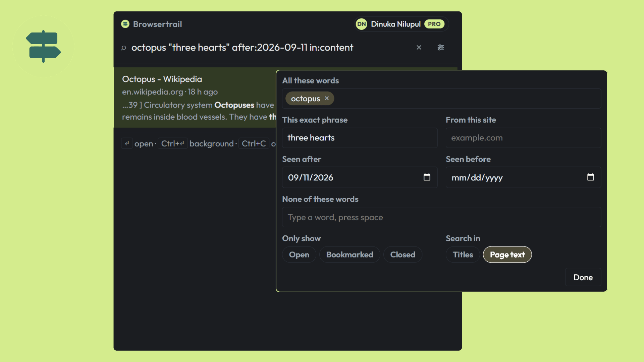Click the search magnifier icon
The height and width of the screenshot is (362, 644).
[124, 48]
